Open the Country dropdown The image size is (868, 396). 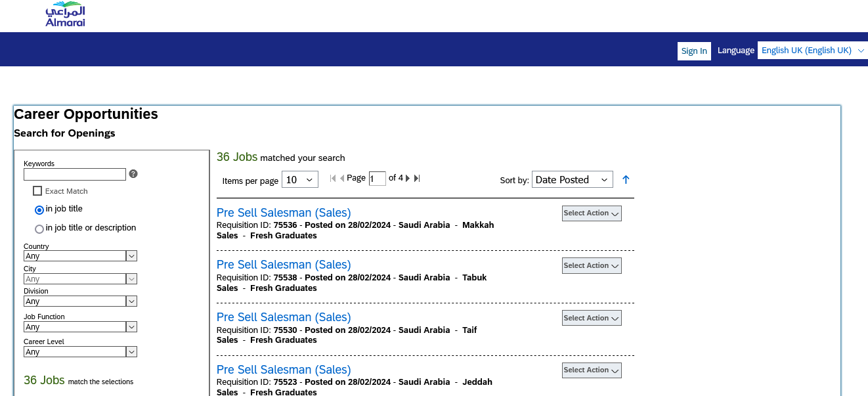click(x=80, y=256)
